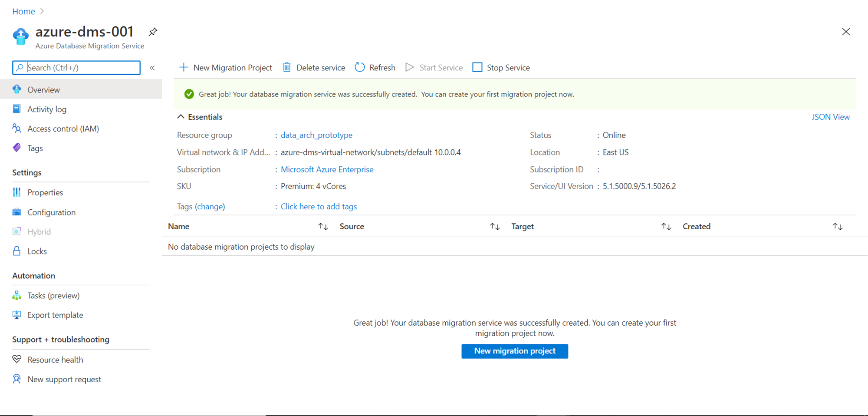Click the Target column header
This screenshot has width=868, height=416.
click(x=523, y=226)
